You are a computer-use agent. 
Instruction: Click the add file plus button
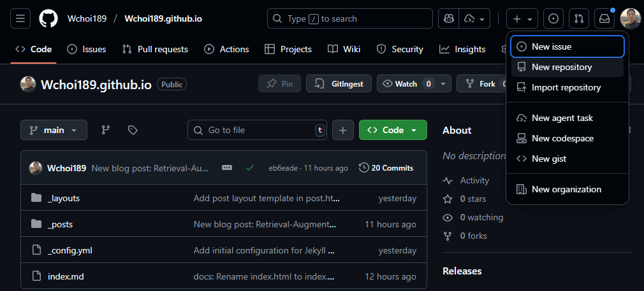click(343, 130)
